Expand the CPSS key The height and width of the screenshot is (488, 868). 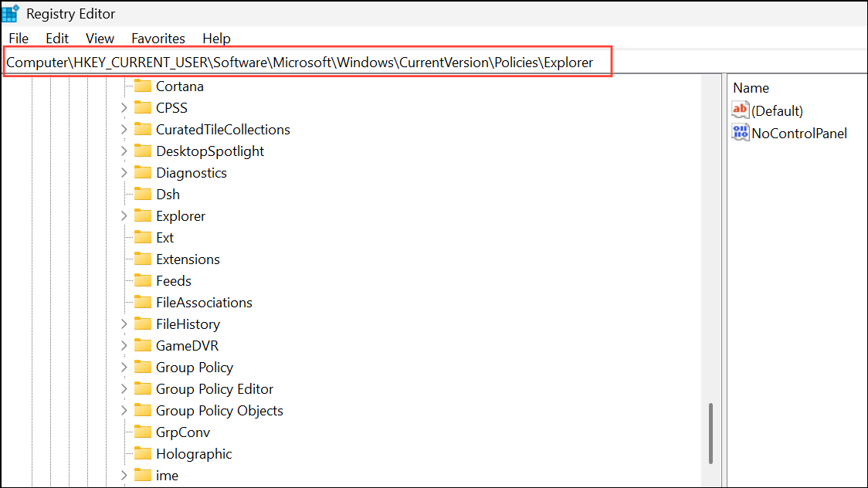click(124, 108)
